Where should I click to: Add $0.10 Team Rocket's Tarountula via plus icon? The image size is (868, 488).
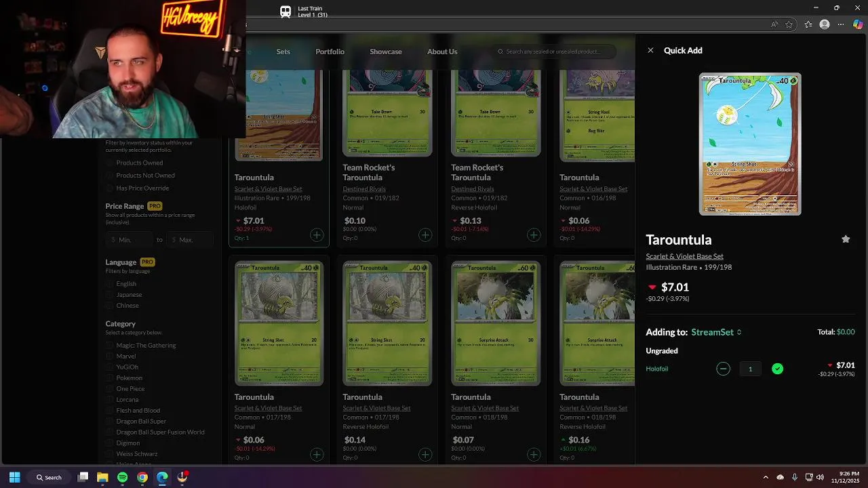point(425,235)
